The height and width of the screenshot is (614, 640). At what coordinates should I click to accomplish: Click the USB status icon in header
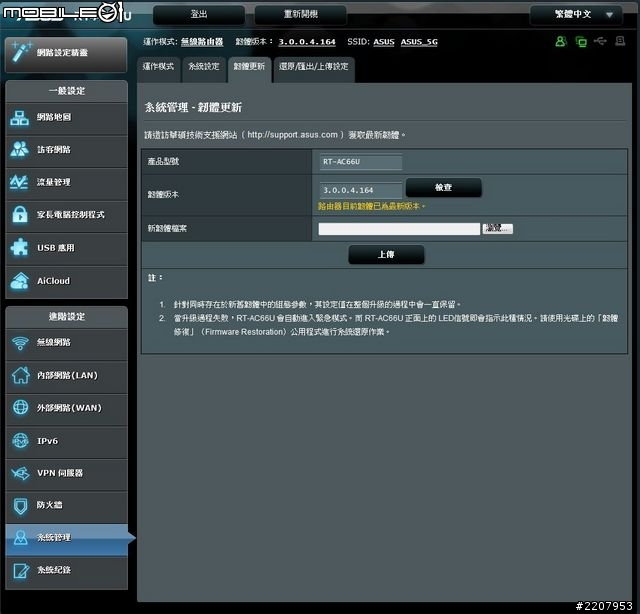point(599,42)
